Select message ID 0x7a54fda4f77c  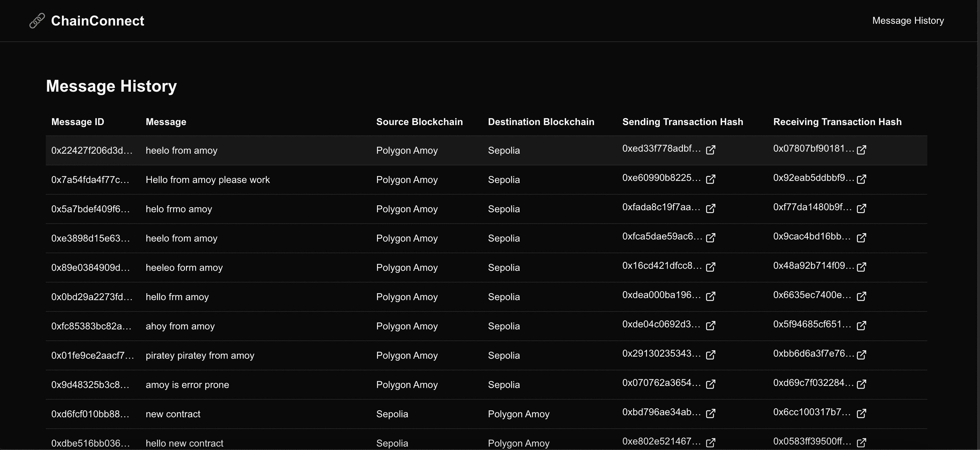tap(90, 180)
